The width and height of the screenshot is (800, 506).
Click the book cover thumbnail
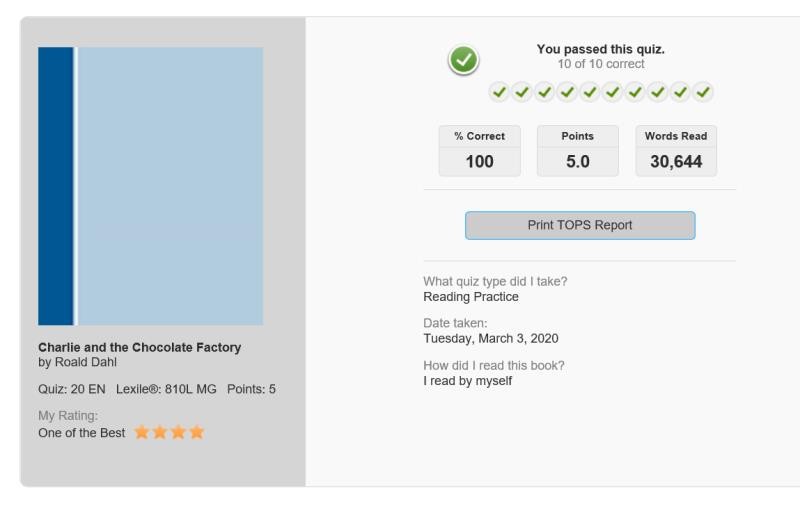(x=151, y=186)
